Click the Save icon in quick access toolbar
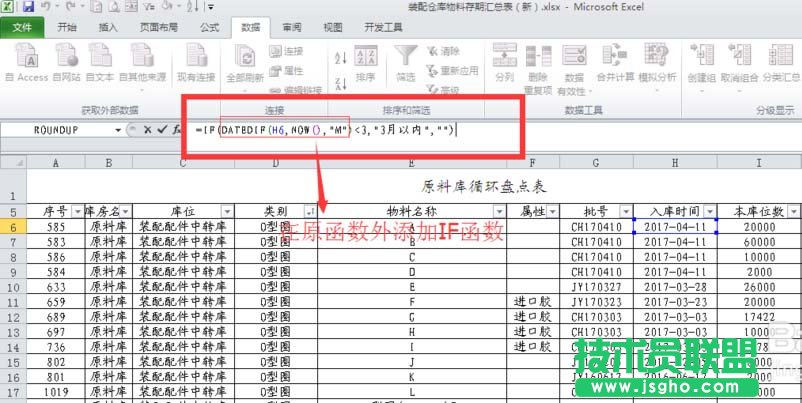The image size is (802, 403). pos(28,7)
